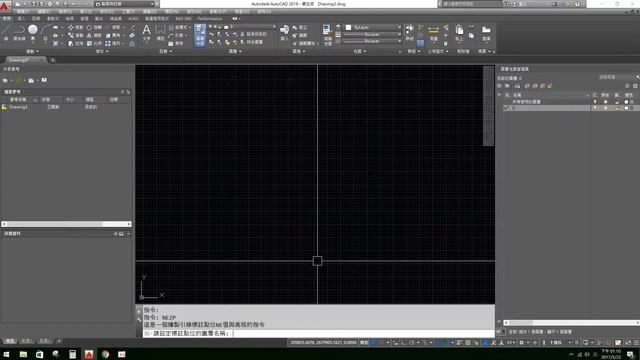Click the external references panel horizontal scrollbar
Screen dimensions: 640x360
point(67,224)
